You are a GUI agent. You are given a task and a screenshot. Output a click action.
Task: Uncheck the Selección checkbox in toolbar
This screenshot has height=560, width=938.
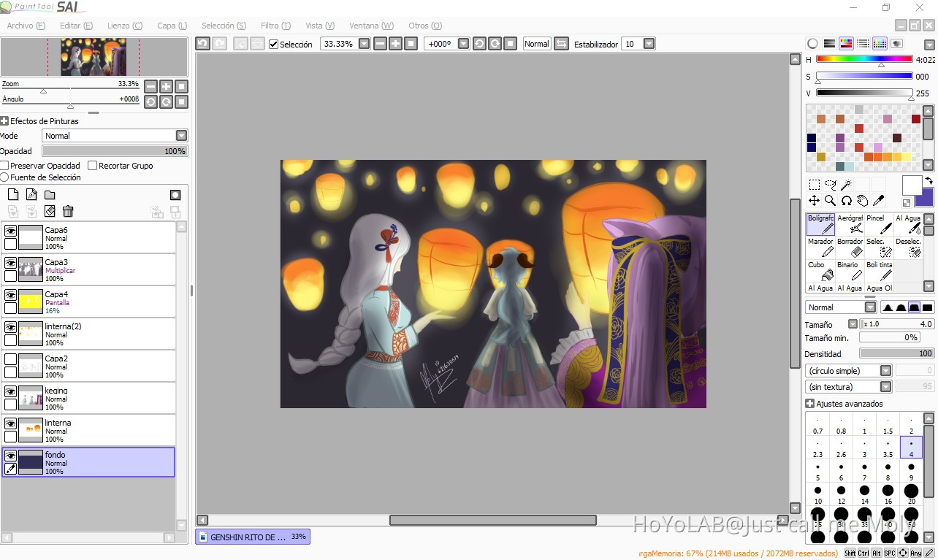pyautogui.click(x=274, y=45)
